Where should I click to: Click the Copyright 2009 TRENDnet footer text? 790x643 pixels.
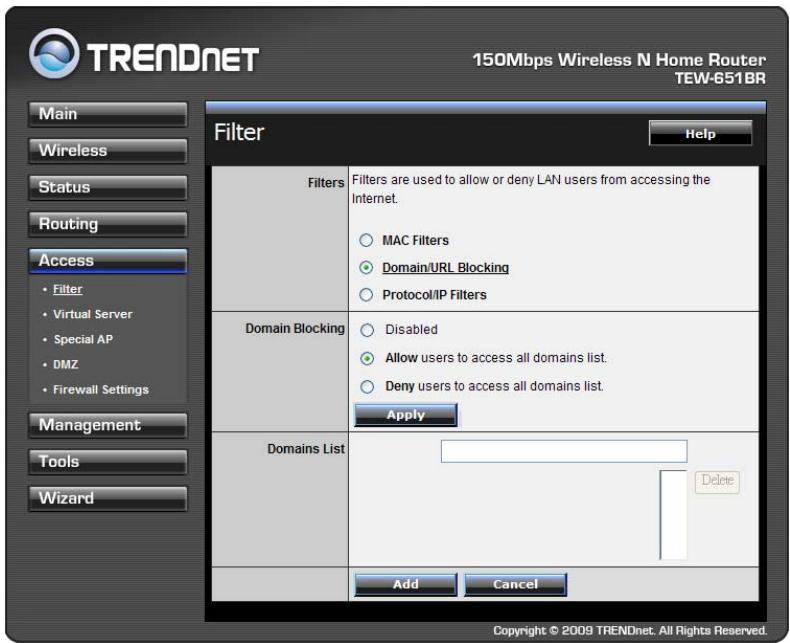630,631
